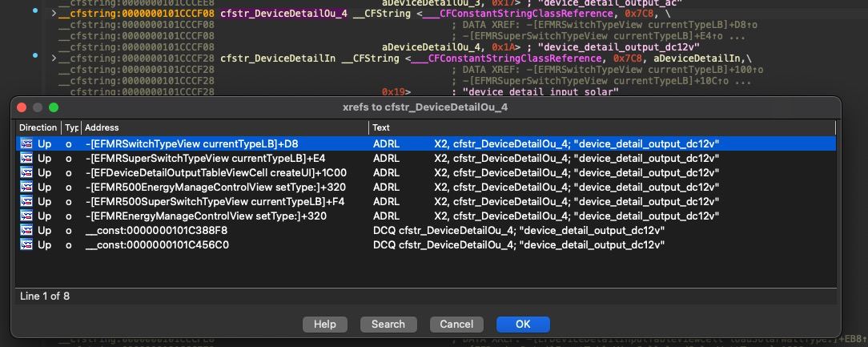
Task: Click breakpoint dot beside cfstr_DeviceDetailOu_4 line
Action: pos(35,10)
